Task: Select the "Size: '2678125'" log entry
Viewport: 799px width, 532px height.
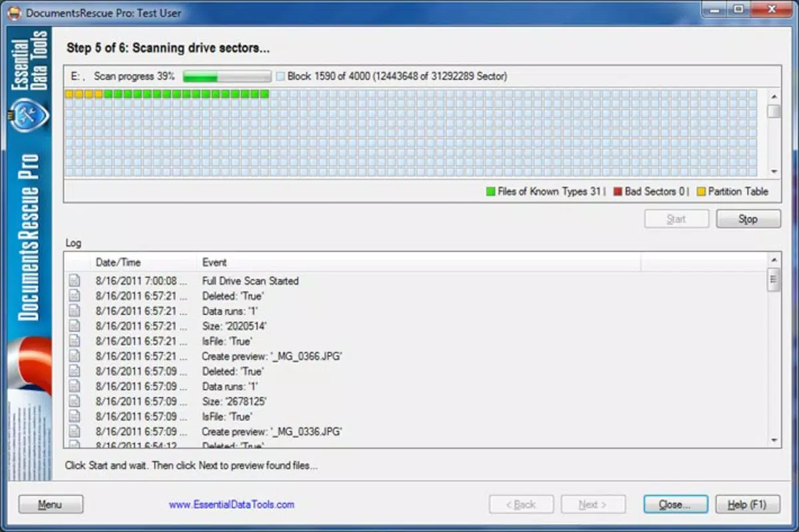Action: coord(234,402)
